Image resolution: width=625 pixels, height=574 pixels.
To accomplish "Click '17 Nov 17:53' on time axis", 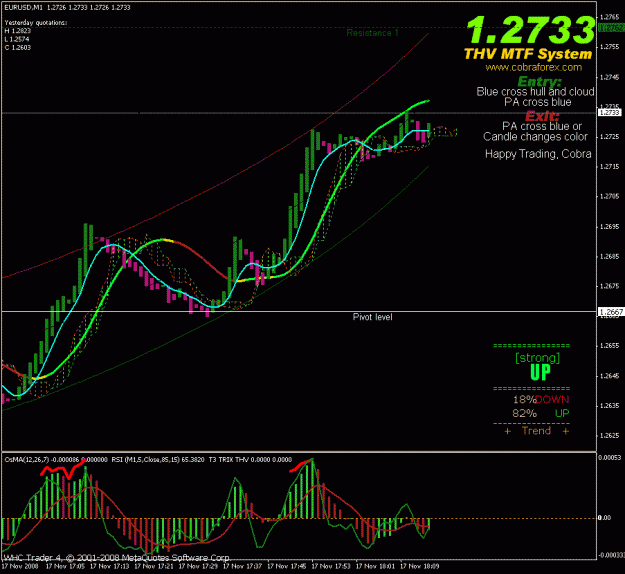I will click(331, 566).
